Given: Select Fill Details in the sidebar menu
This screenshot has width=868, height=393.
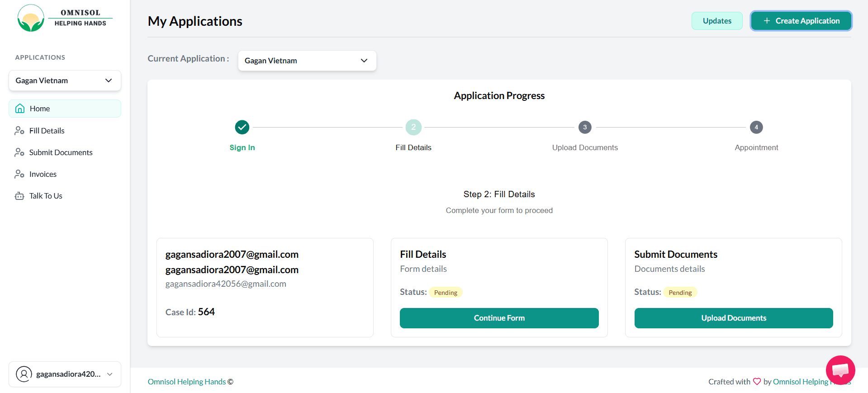Looking at the screenshot, I should point(46,130).
